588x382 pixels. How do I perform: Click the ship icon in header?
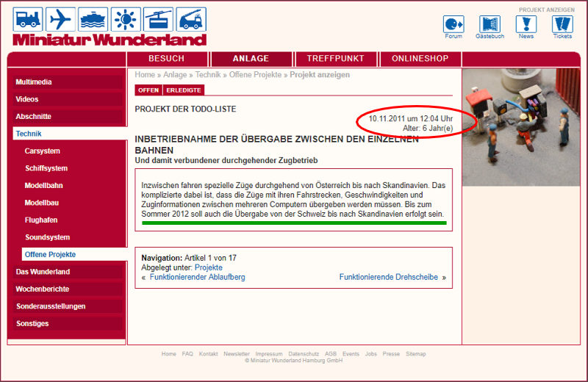(93, 19)
